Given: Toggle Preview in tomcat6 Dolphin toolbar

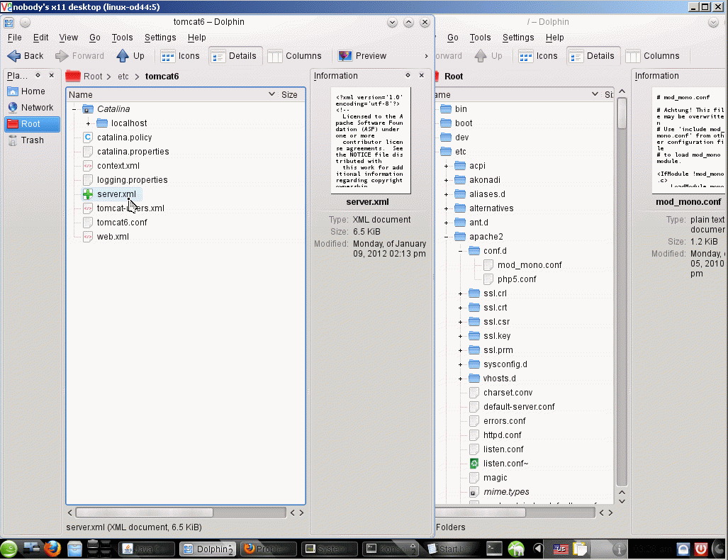Looking at the screenshot, I should click(362, 56).
